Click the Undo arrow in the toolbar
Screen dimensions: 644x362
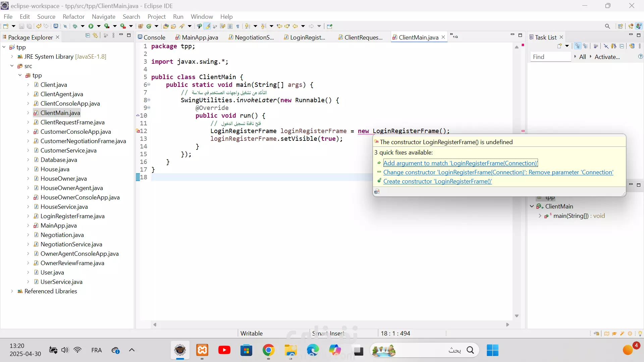pos(39,26)
